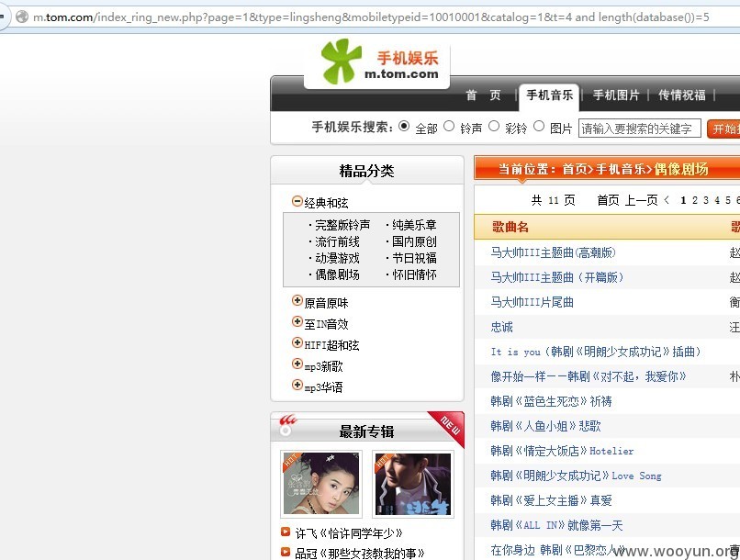The image size is (740, 560).
Task: Open the 传情祝福 navigation tab
Action: [682, 95]
